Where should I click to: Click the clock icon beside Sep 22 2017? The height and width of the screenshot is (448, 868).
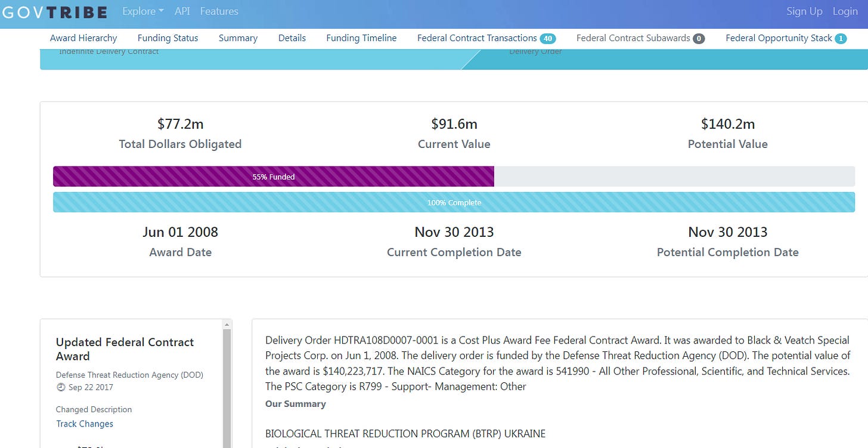click(x=60, y=387)
